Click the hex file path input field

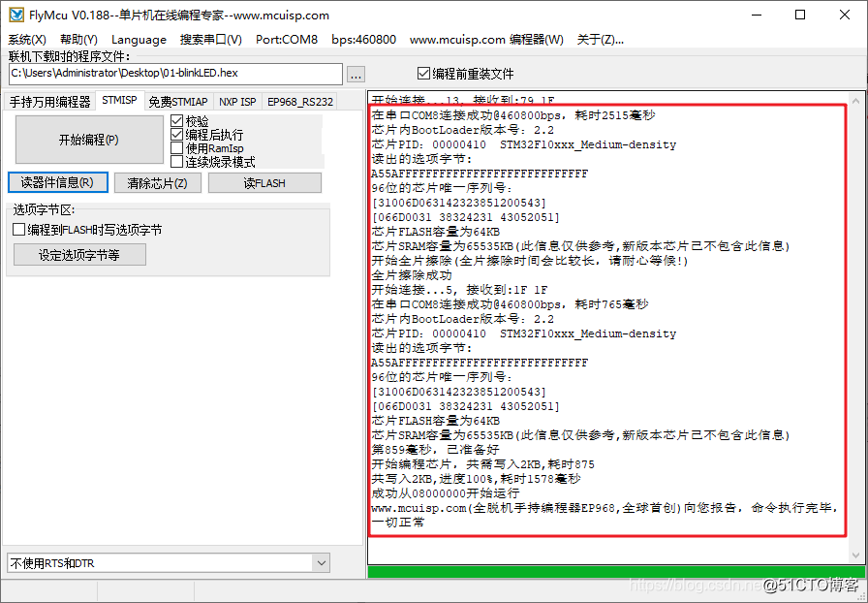(x=175, y=74)
